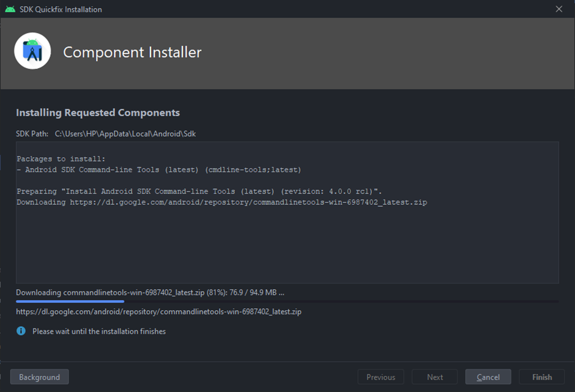
Task: Click the Android Studio logo in header
Action: point(32,51)
